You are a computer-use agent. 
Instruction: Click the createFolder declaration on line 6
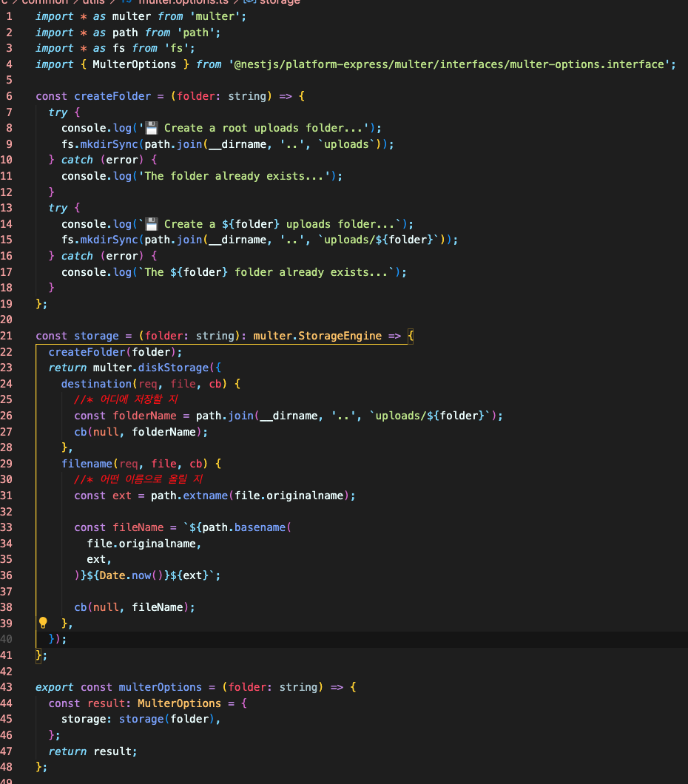[x=112, y=96]
